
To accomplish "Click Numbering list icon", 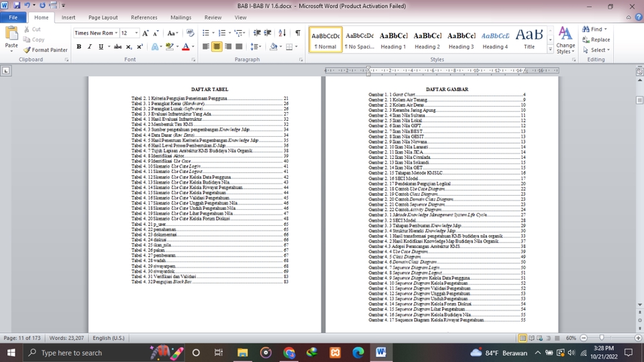I will coord(222,34).
